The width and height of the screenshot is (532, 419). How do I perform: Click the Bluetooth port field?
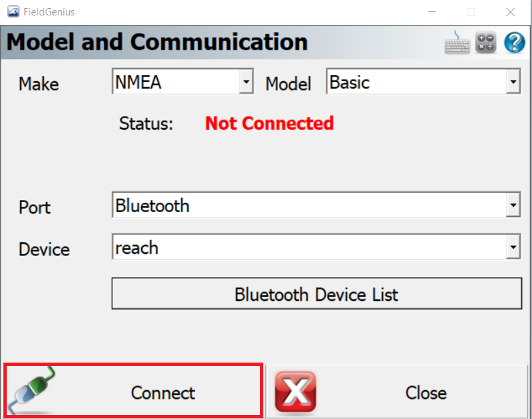click(316, 205)
